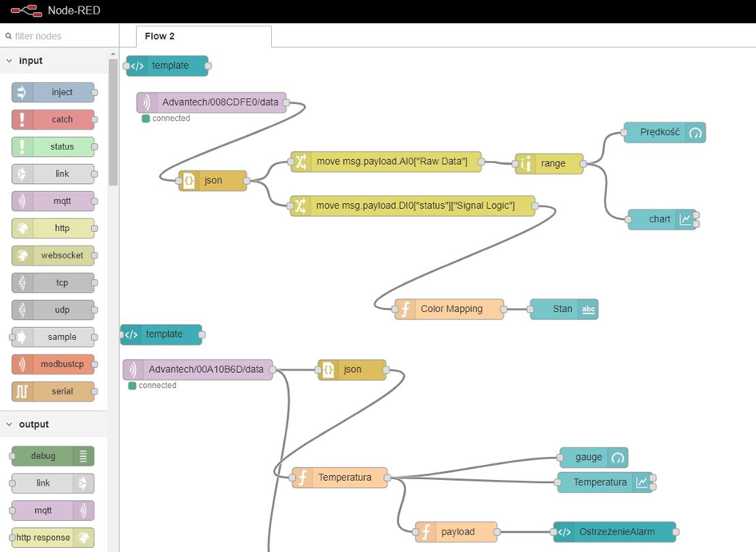Click the Node-RED logo icon
This screenshot has width=756, height=552.
pos(26,10)
